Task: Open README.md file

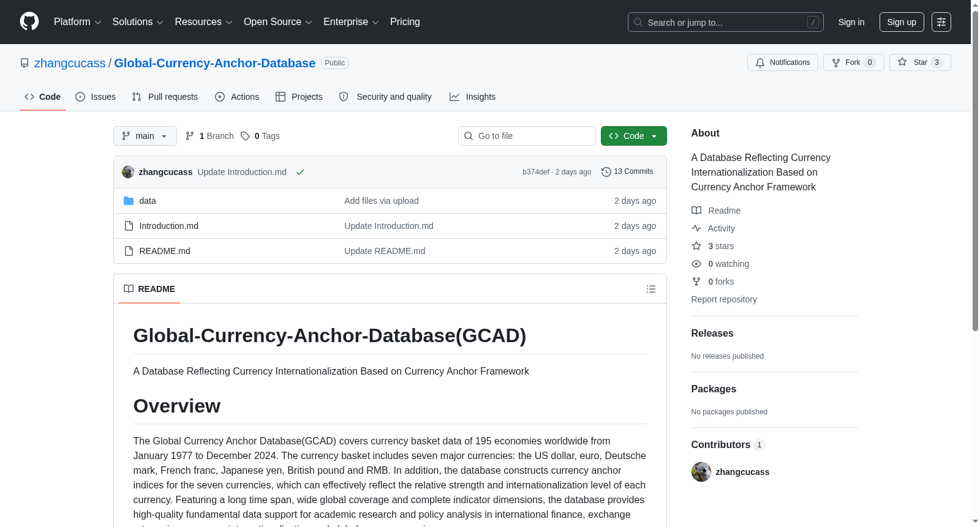Action: point(165,251)
